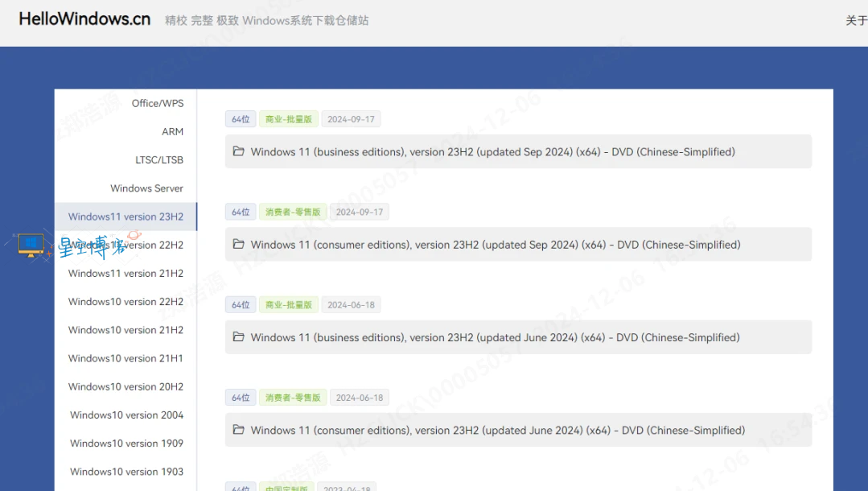Go to Windows Server category
The image size is (868, 491).
[146, 188]
